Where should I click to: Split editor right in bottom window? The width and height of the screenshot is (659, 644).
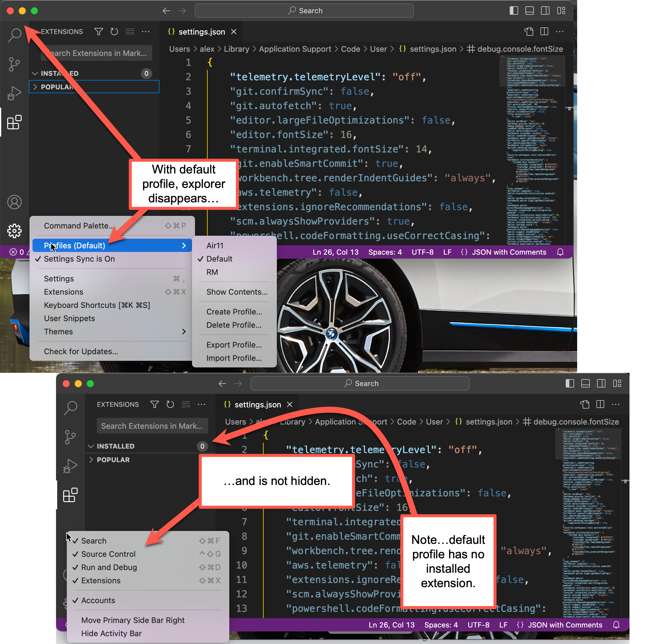point(600,404)
